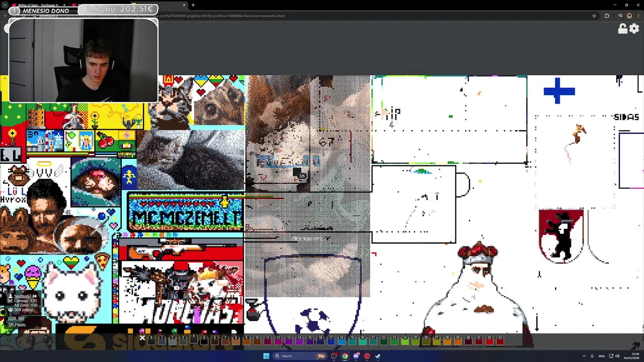Pick palette color 14
644x362 pixels.
(299, 341)
